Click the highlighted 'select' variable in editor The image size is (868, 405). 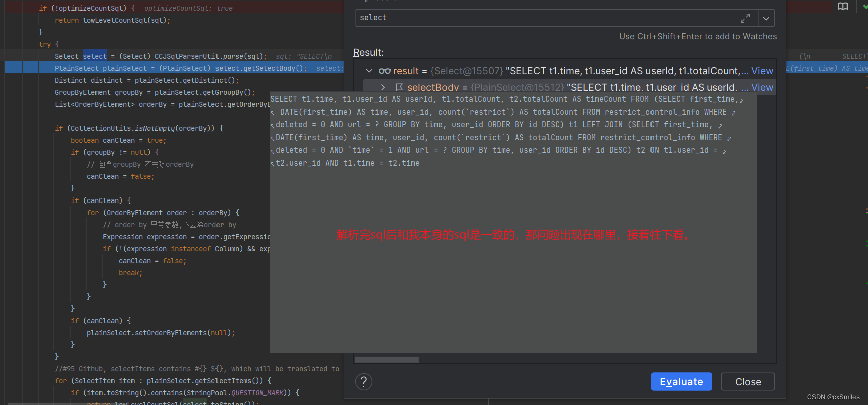[95, 56]
